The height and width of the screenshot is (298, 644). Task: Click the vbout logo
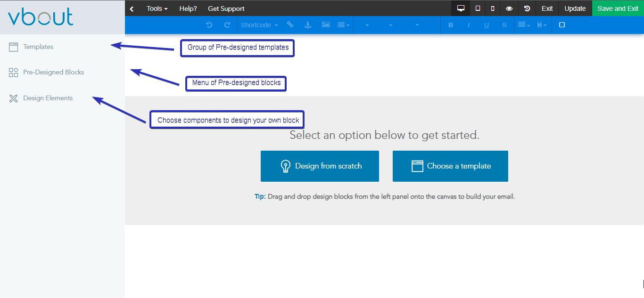point(41,17)
